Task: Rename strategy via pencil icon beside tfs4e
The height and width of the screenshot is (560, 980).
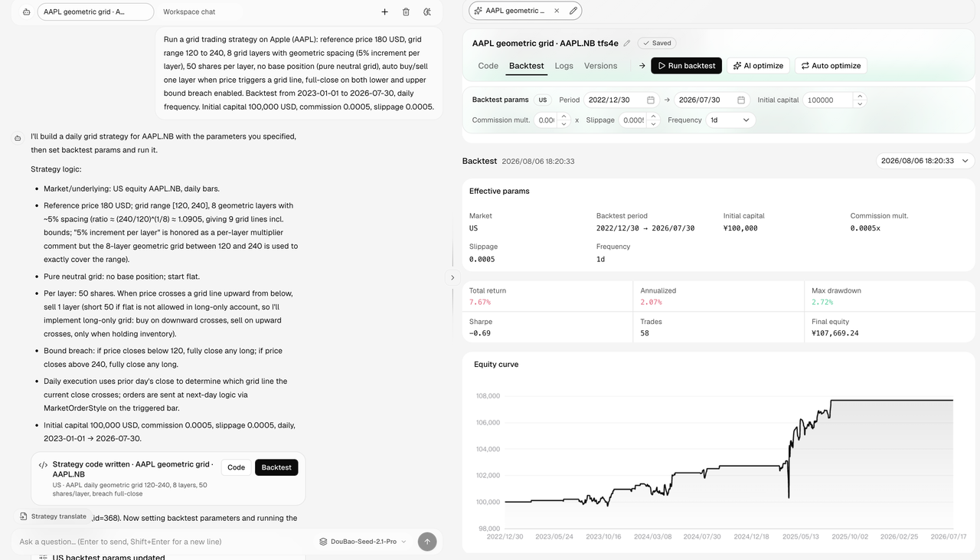Action: click(627, 44)
